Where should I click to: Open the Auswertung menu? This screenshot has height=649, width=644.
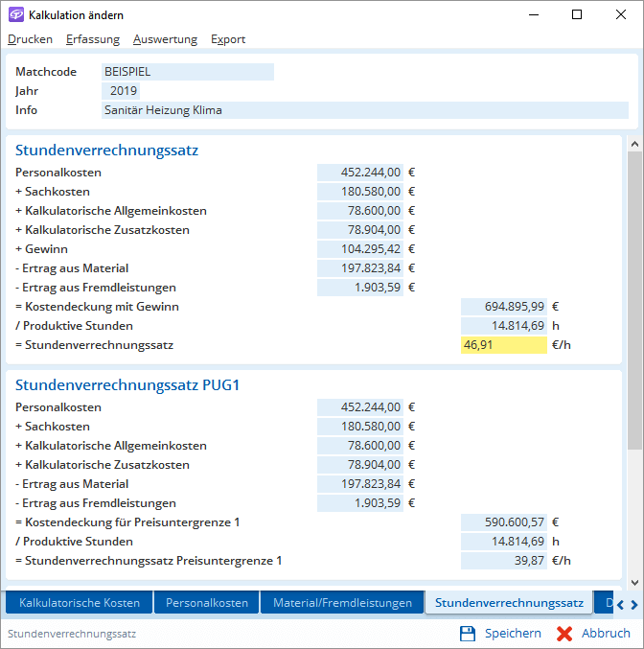[165, 39]
